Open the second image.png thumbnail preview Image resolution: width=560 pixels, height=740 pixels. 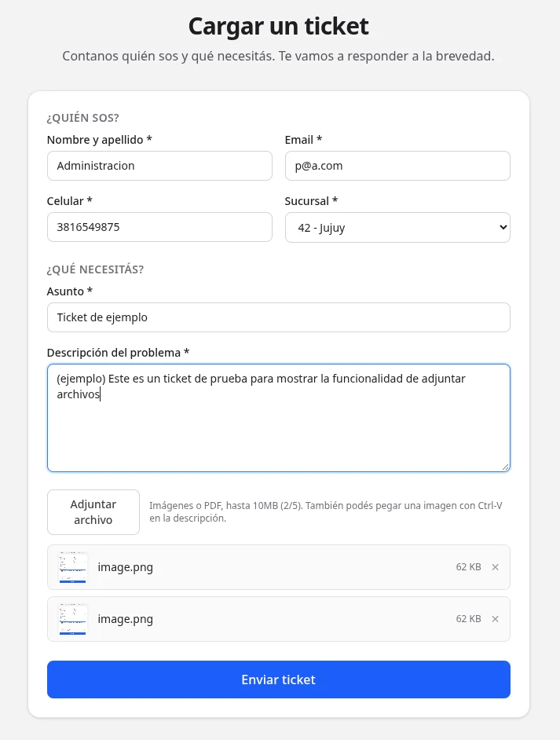click(73, 619)
